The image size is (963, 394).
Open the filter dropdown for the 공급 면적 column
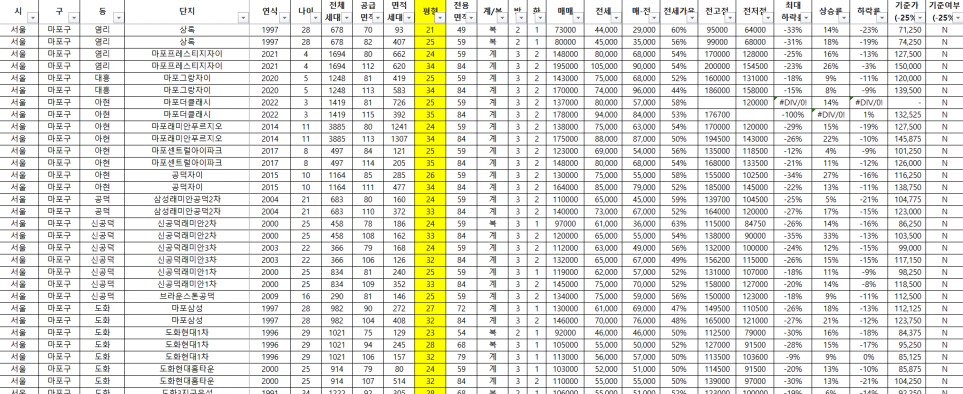point(377,18)
